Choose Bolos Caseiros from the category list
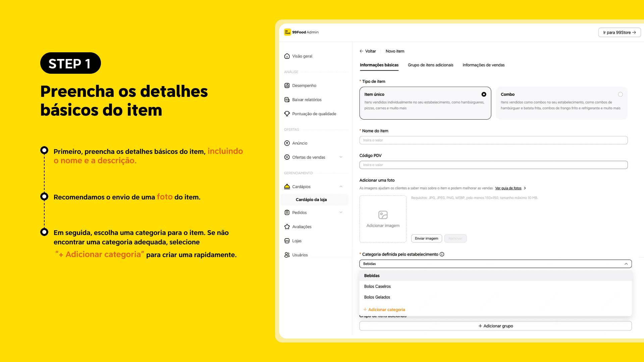 [495, 286]
